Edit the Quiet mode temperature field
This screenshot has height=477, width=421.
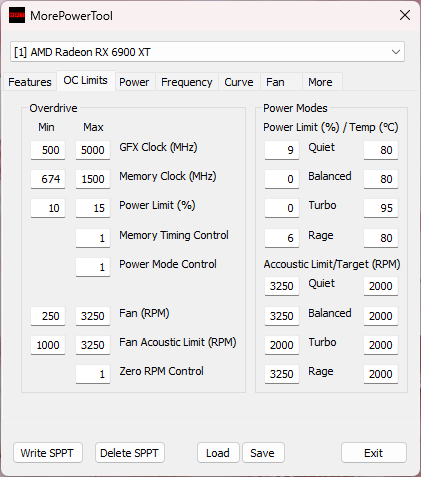[381, 150]
